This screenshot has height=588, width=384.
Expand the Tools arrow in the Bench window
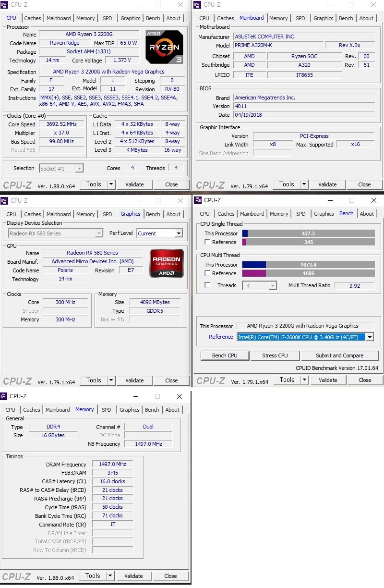pos(304,380)
